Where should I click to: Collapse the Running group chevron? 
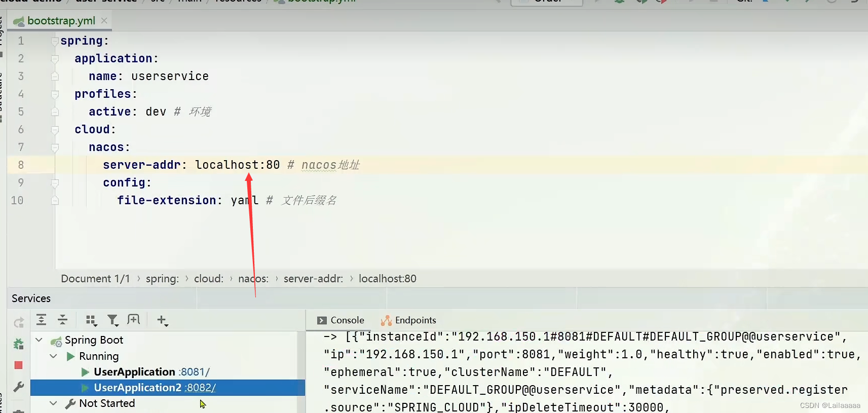coord(53,356)
